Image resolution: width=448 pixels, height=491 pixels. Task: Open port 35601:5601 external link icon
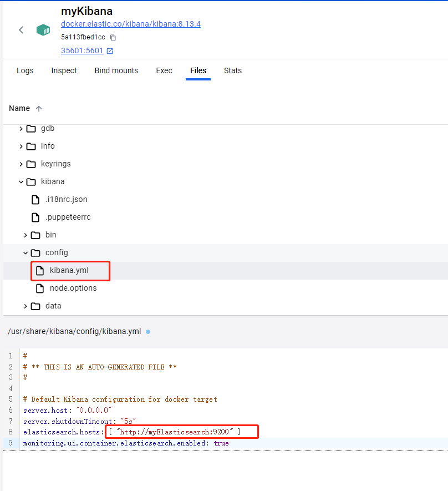click(x=110, y=51)
